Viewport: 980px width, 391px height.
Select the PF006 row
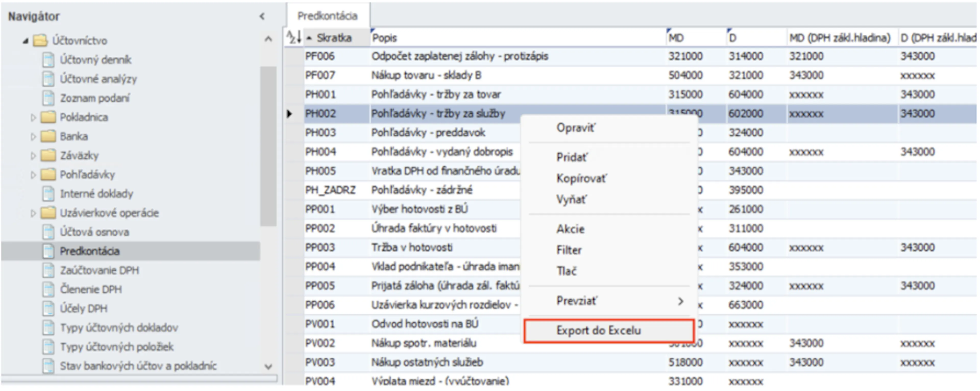pyautogui.click(x=640, y=56)
